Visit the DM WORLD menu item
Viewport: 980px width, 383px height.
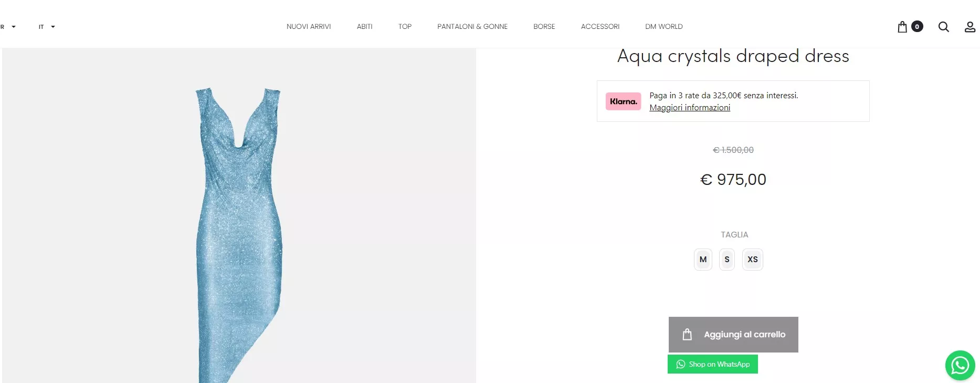coord(663,27)
